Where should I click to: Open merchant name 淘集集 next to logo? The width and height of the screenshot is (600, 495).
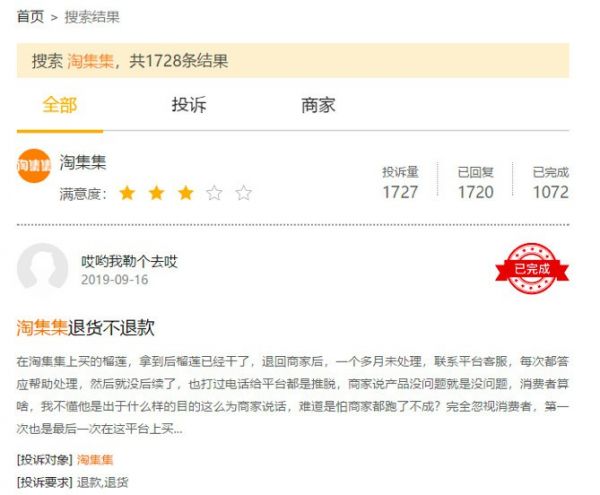click(83, 162)
